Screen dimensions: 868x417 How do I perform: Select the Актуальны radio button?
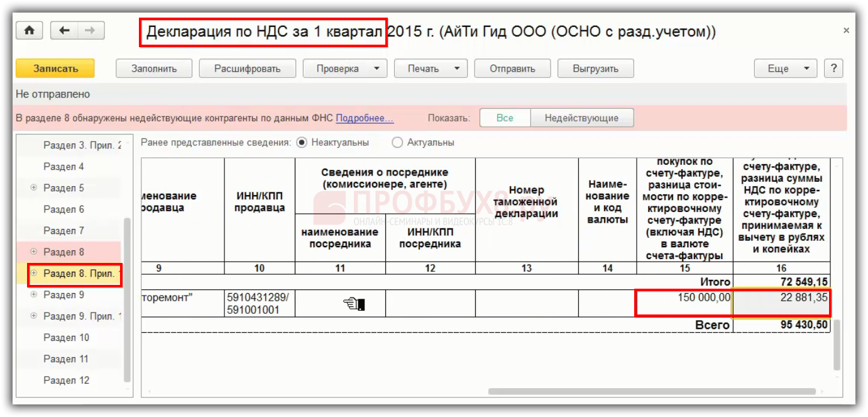click(x=397, y=143)
